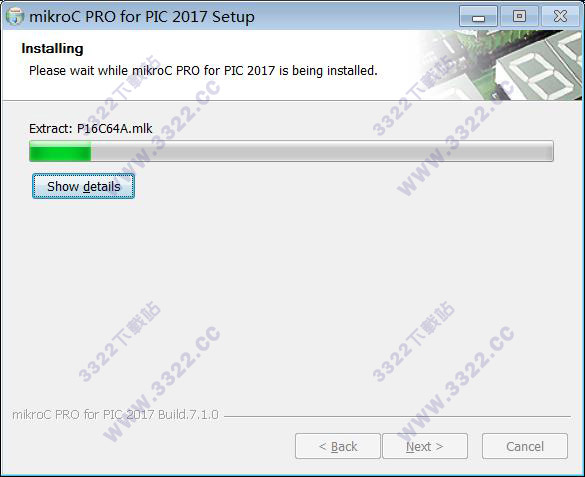
Task: Click the green filled part of the progress bar
Action: point(60,151)
